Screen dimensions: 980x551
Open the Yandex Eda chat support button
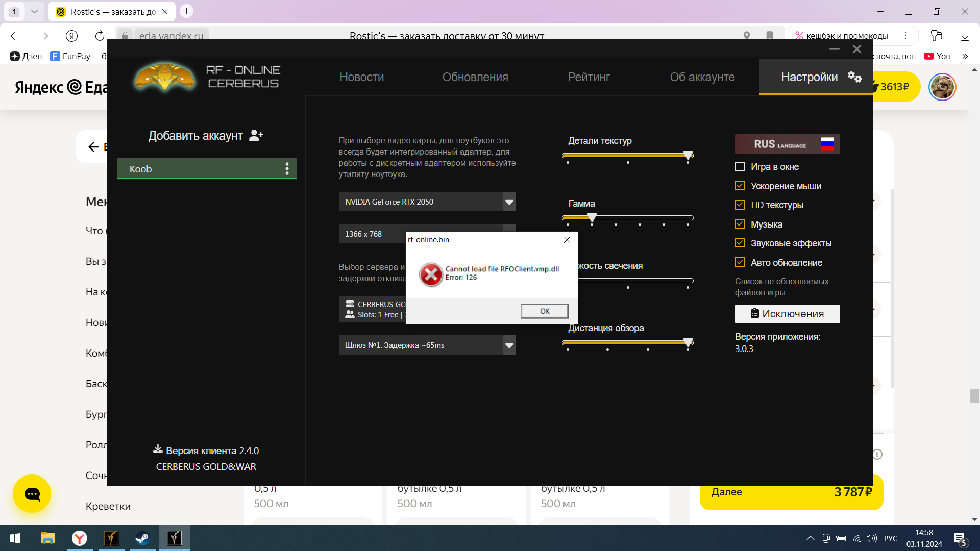tap(32, 494)
